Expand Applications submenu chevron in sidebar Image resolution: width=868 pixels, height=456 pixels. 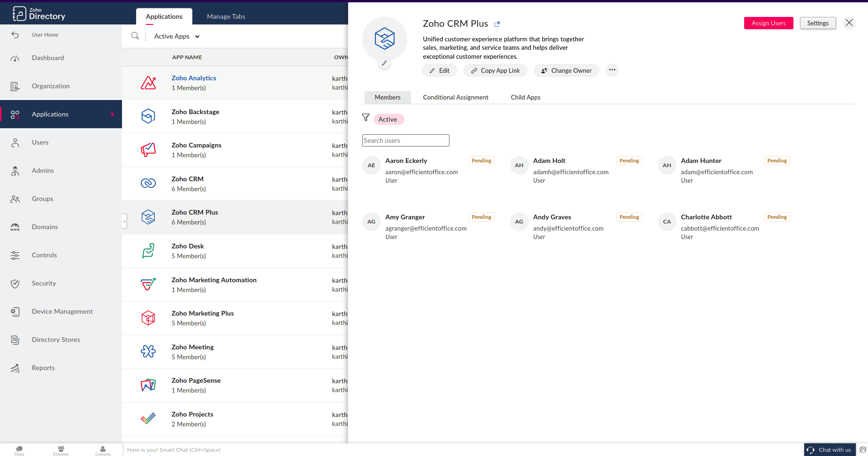click(x=113, y=114)
